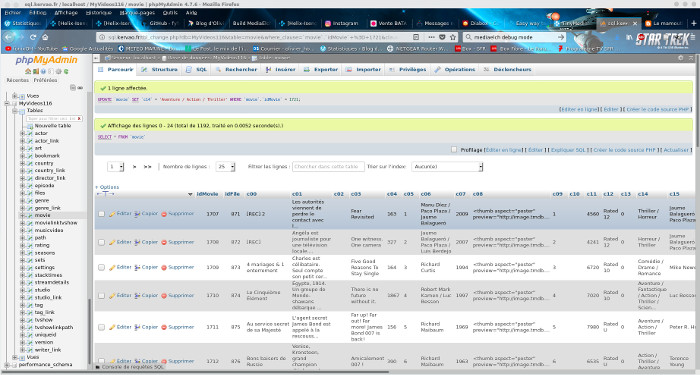Open the Historique menu in Firefox
The height and width of the screenshot is (375, 700).
click(99, 13)
